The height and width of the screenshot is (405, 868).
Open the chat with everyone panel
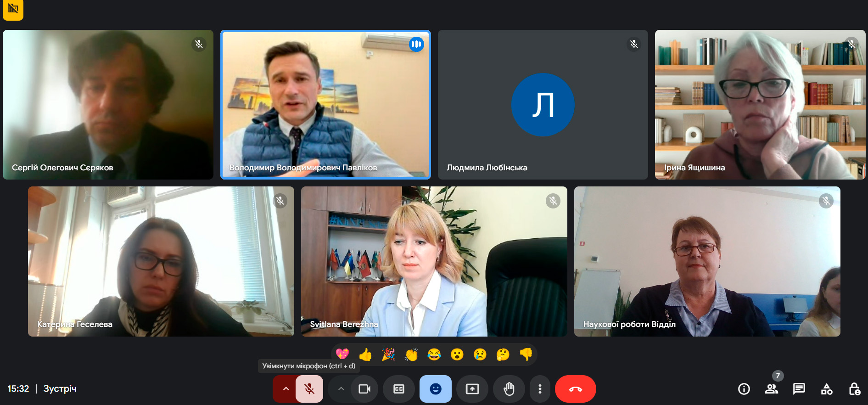click(x=799, y=389)
